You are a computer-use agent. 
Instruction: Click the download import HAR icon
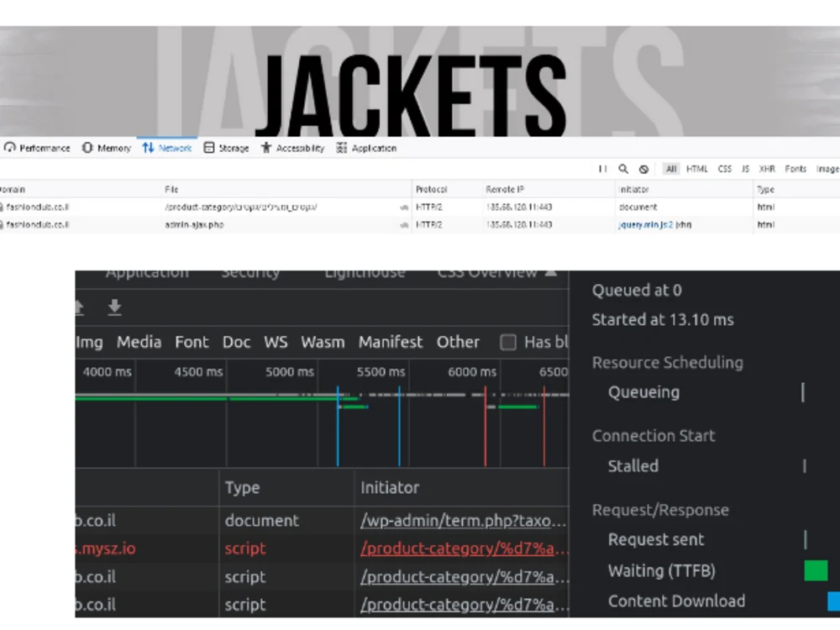point(114,307)
